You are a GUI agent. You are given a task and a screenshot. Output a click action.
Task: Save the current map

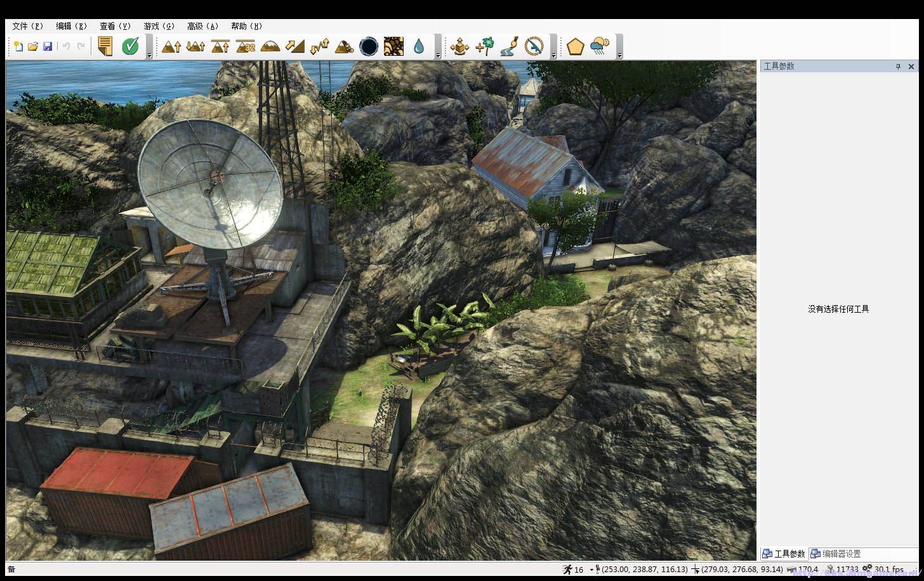pyautogui.click(x=48, y=46)
